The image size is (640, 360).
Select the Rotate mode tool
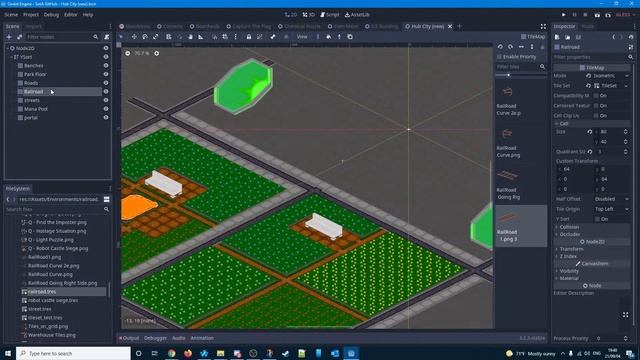[x=145, y=37]
